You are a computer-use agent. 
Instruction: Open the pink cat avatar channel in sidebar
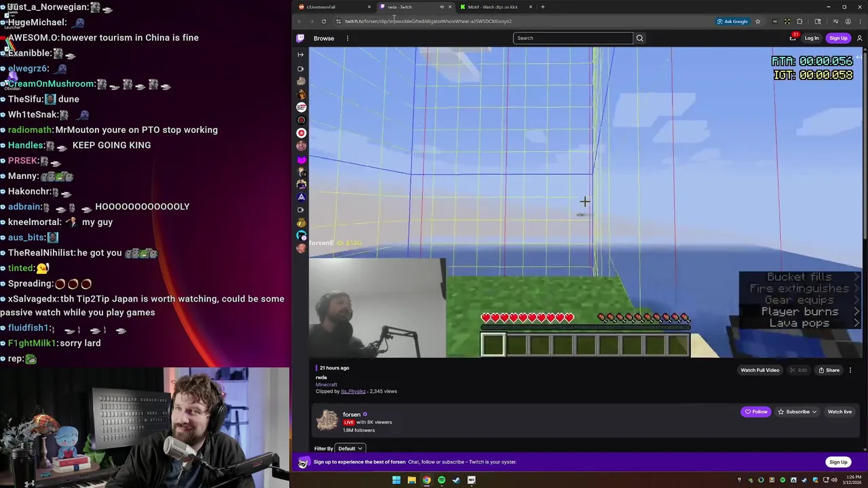301,159
